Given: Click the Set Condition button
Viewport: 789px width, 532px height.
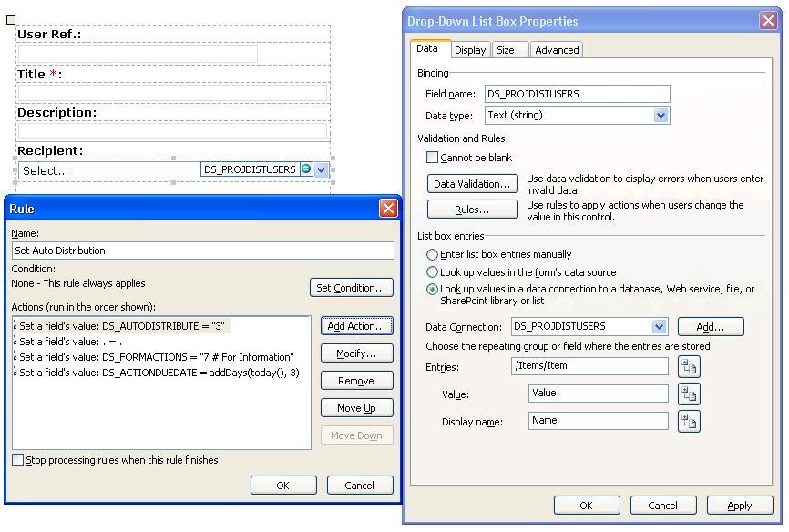Looking at the screenshot, I should point(351,288).
